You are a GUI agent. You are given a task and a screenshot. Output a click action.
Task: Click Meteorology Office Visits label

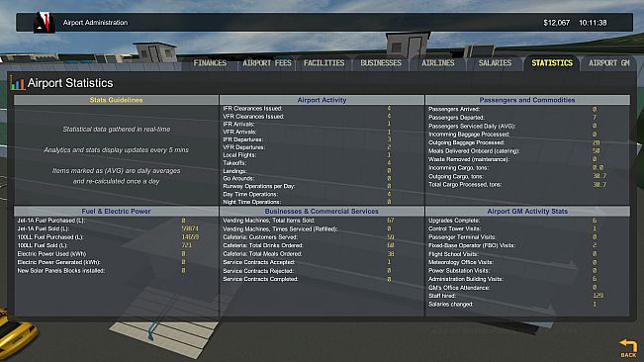pos(461,262)
